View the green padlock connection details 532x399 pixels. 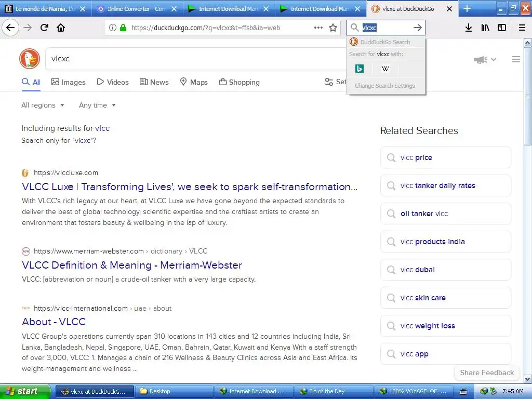coord(123,28)
